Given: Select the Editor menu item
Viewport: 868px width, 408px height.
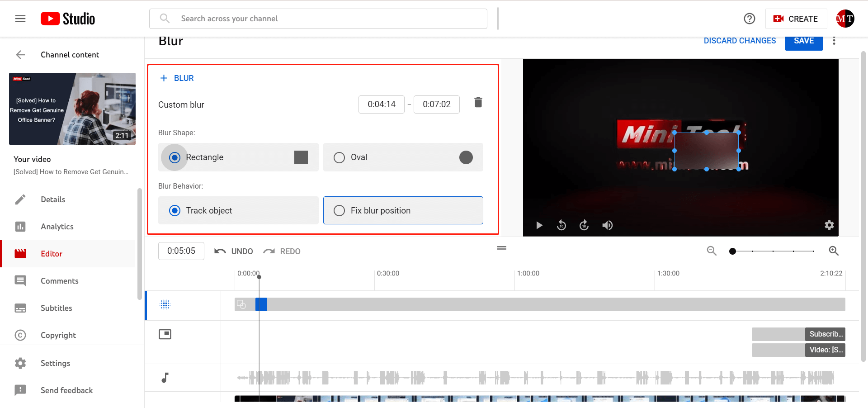Looking at the screenshot, I should point(69,254).
